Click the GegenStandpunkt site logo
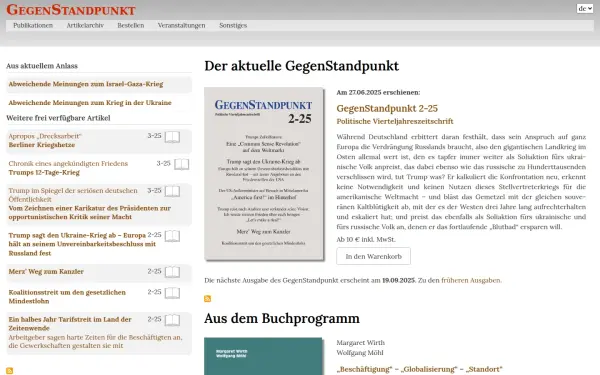Image resolution: width=600 pixels, height=375 pixels. click(x=71, y=10)
